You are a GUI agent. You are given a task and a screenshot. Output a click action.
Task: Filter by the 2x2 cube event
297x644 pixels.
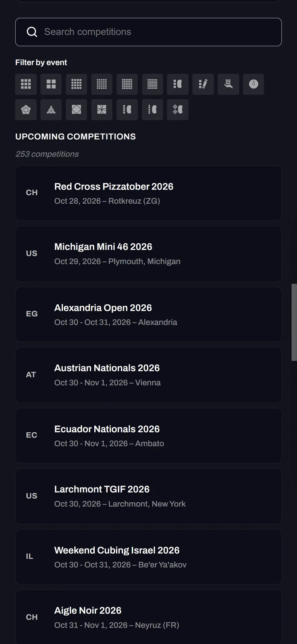click(x=51, y=84)
